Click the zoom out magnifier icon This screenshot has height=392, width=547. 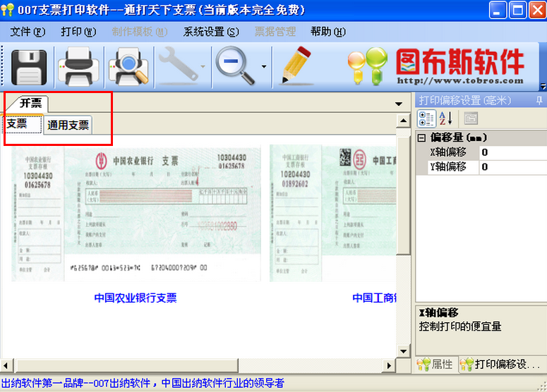(235, 66)
